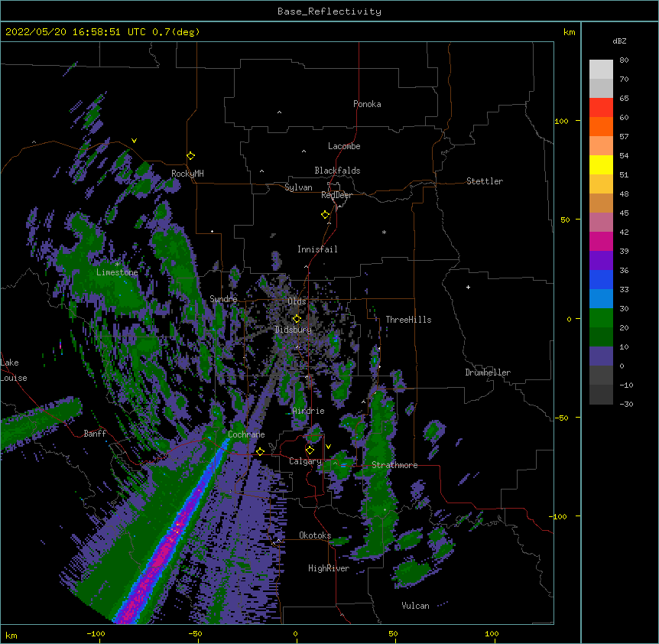Click the yellow V marker northeast of Calgary
Image resolution: width=659 pixels, height=644 pixels.
pos(328,447)
